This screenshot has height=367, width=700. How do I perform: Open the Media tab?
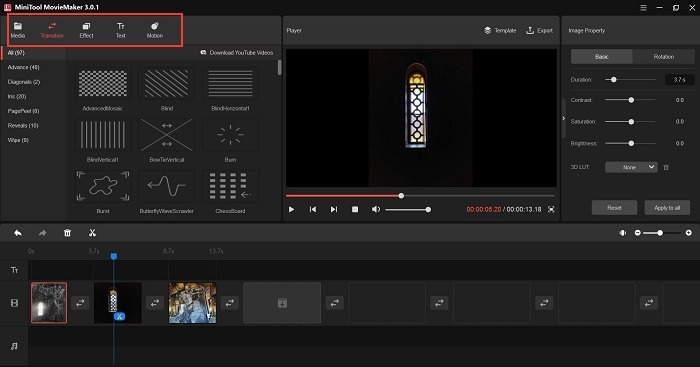18,30
